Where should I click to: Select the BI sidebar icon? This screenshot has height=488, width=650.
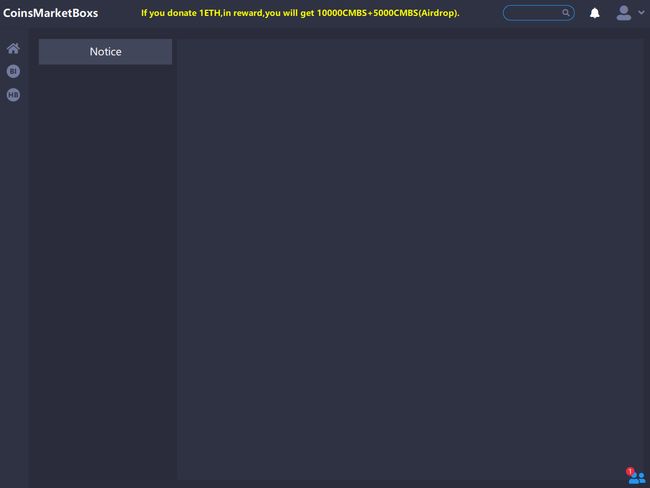(13, 71)
